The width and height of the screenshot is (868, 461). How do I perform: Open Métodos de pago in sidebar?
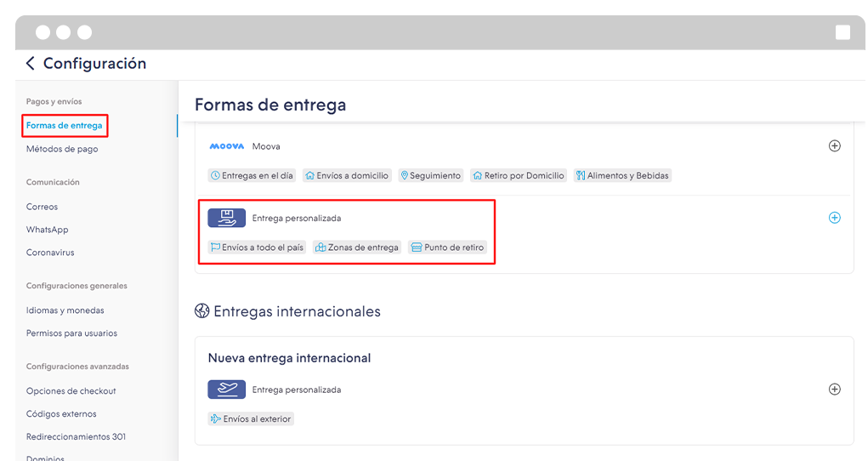62,149
